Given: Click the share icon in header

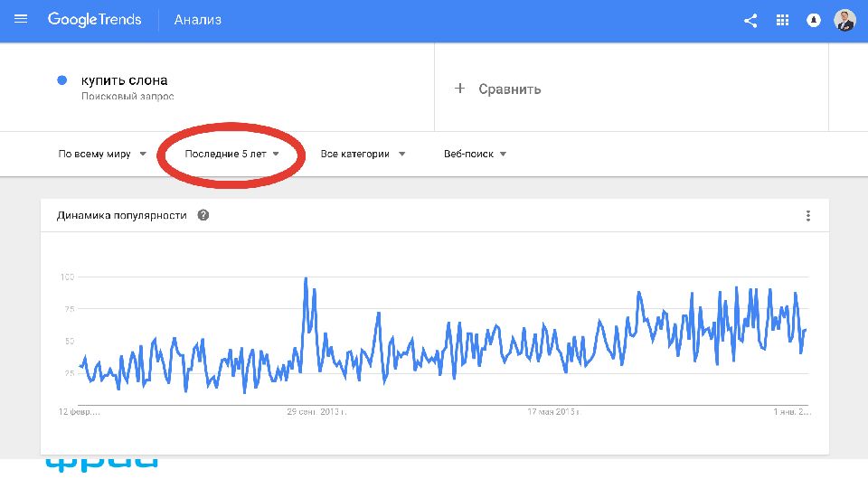Looking at the screenshot, I should pyautogui.click(x=750, y=21).
